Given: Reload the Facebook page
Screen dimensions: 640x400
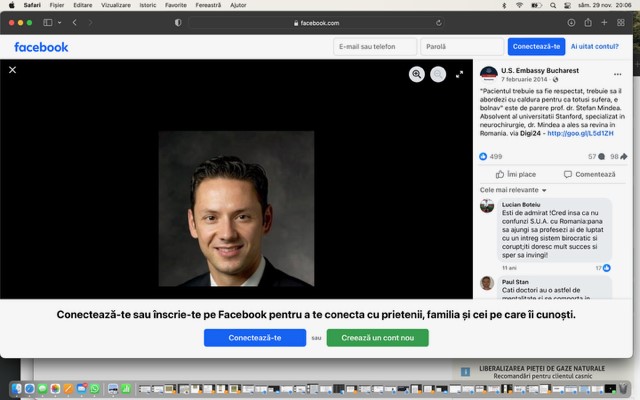Looking at the screenshot, I should pos(438,23).
